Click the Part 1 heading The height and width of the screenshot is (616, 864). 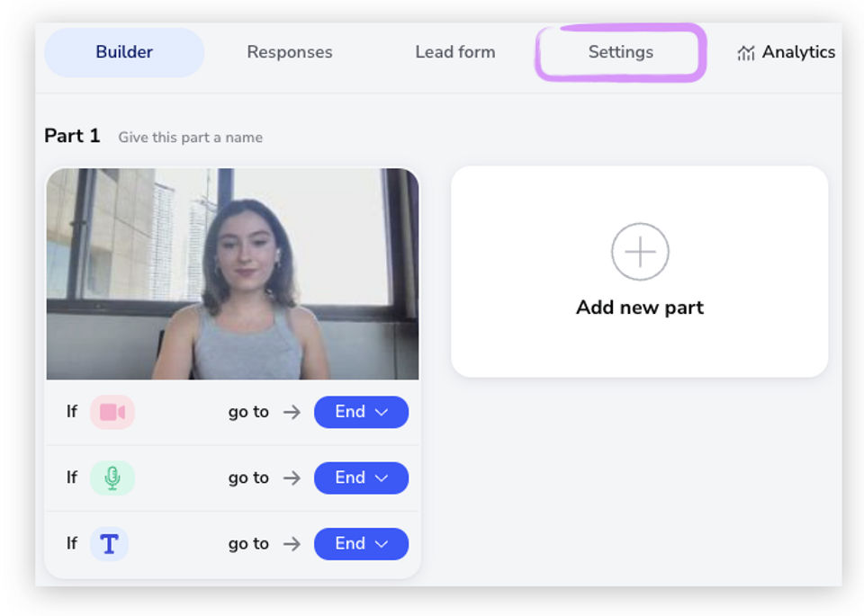[72, 136]
